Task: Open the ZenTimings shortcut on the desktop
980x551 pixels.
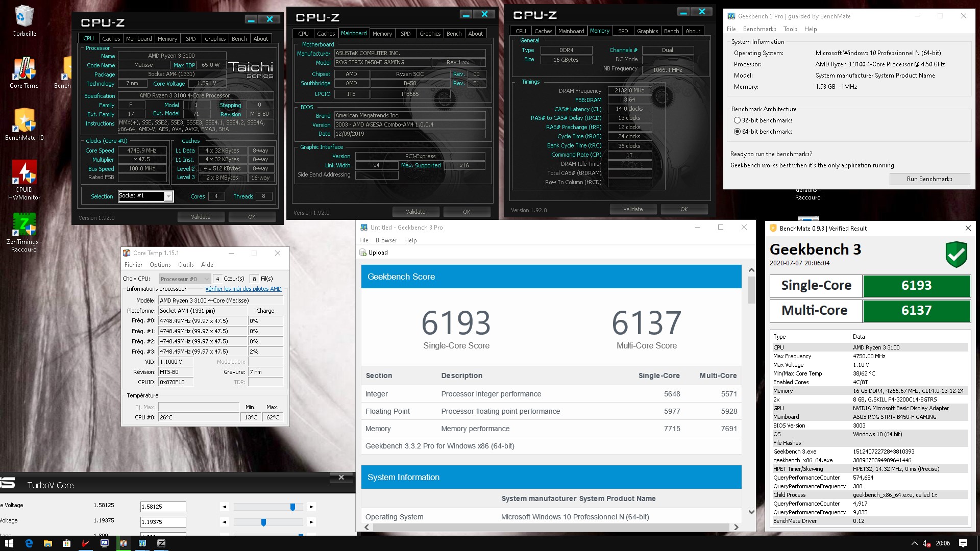Action: (x=24, y=232)
